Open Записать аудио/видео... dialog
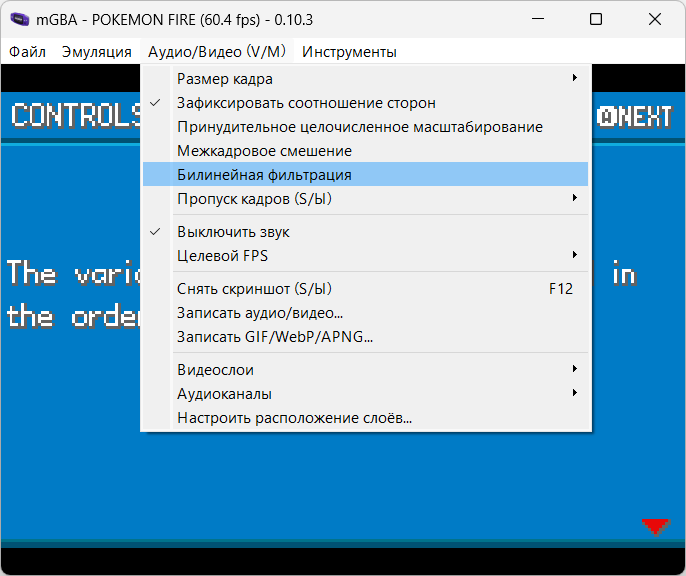The image size is (686, 576). pos(365,313)
